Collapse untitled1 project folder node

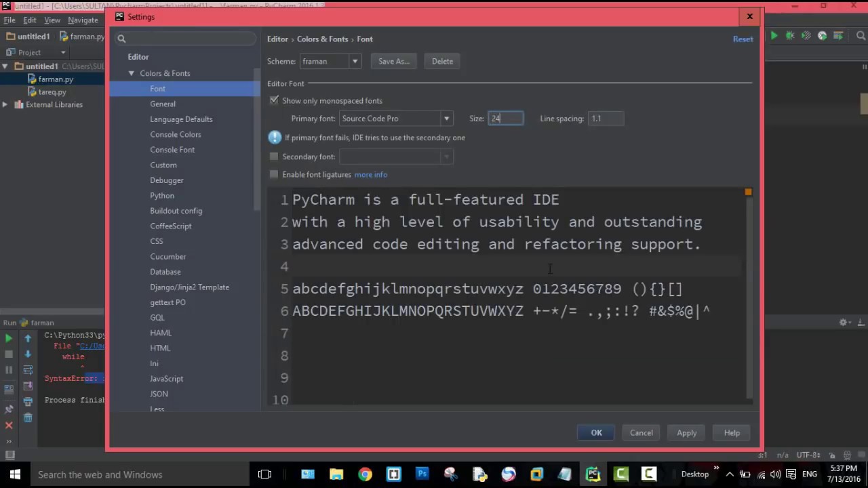[x=5, y=66]
